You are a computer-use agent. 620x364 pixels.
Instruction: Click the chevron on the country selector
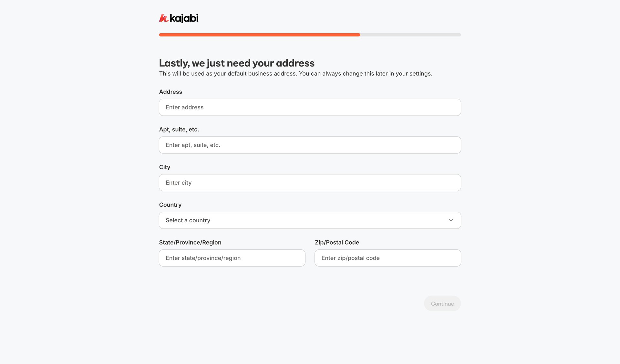[451, 220]
